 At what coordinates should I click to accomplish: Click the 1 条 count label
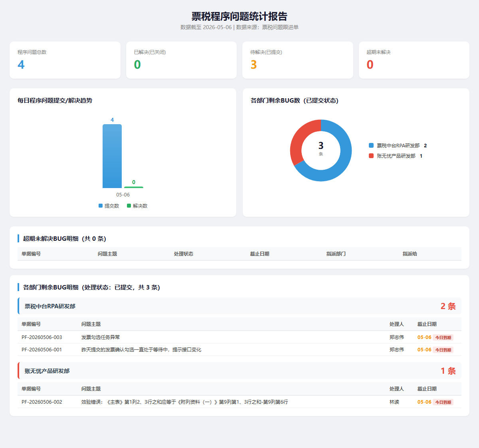coord(448,371)
